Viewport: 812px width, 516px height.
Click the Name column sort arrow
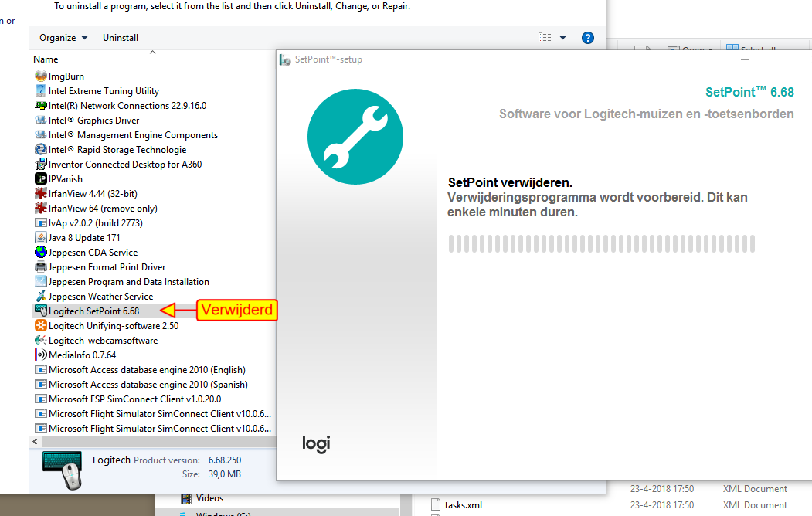tap(152, 53)
